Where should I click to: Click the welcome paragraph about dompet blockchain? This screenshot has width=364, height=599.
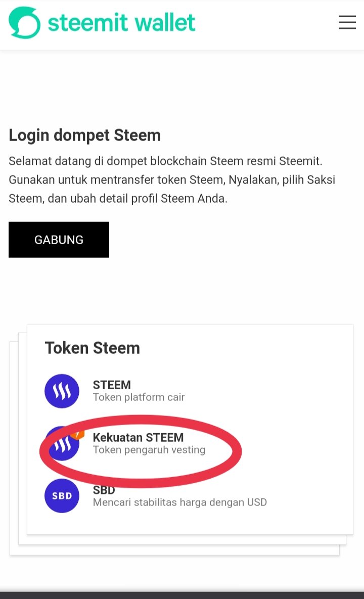pyautogui.click(x=172, y=179)
